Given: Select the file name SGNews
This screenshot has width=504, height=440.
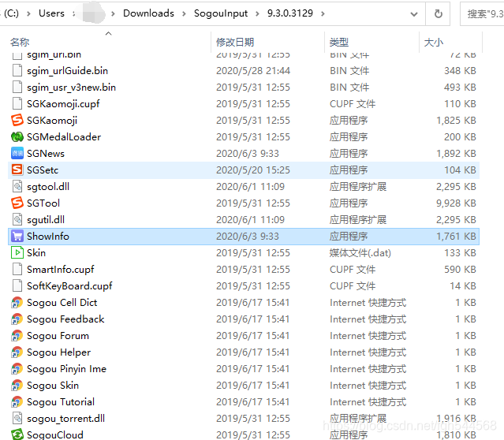Looking at the screenshot, I should [46, 153].
